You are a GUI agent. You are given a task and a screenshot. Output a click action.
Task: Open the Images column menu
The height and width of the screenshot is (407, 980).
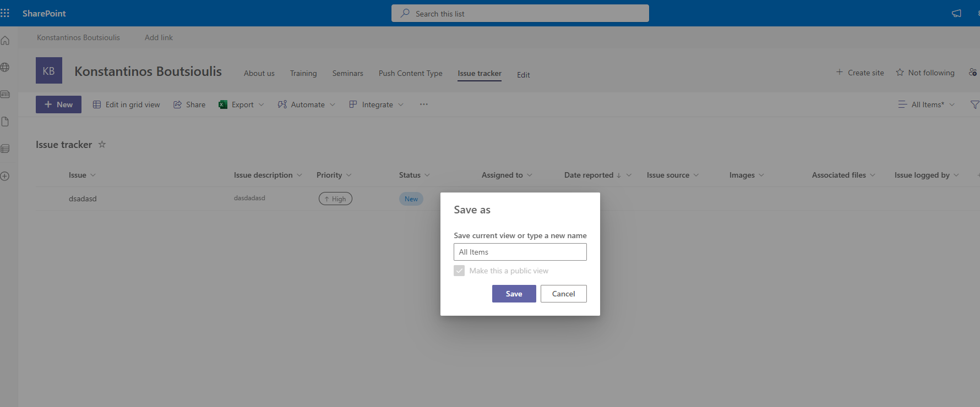coord(747,175)
